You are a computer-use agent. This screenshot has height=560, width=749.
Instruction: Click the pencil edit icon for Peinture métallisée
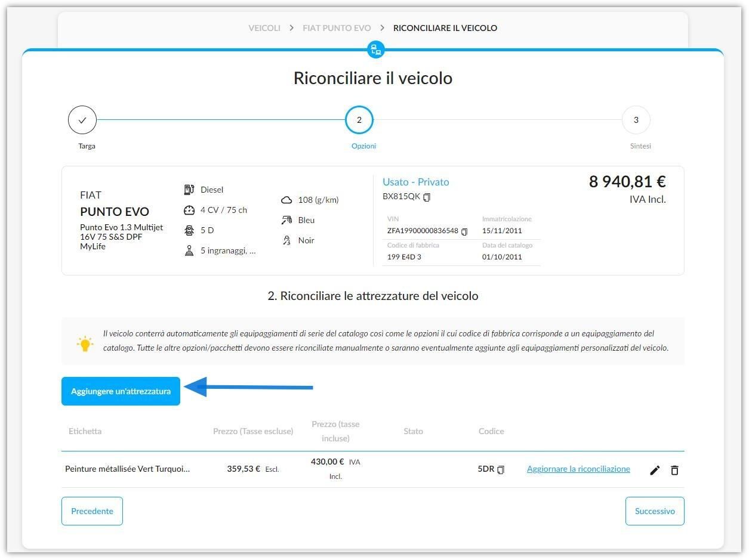655,470
